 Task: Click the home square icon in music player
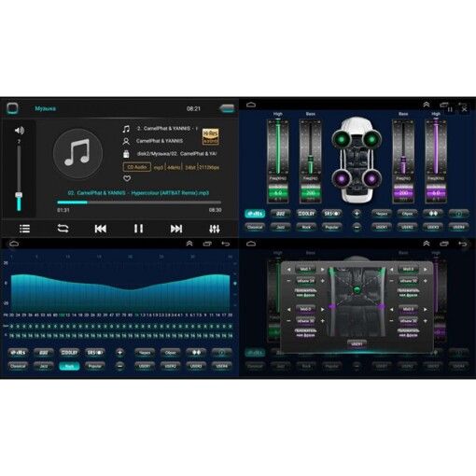point(12,108)
